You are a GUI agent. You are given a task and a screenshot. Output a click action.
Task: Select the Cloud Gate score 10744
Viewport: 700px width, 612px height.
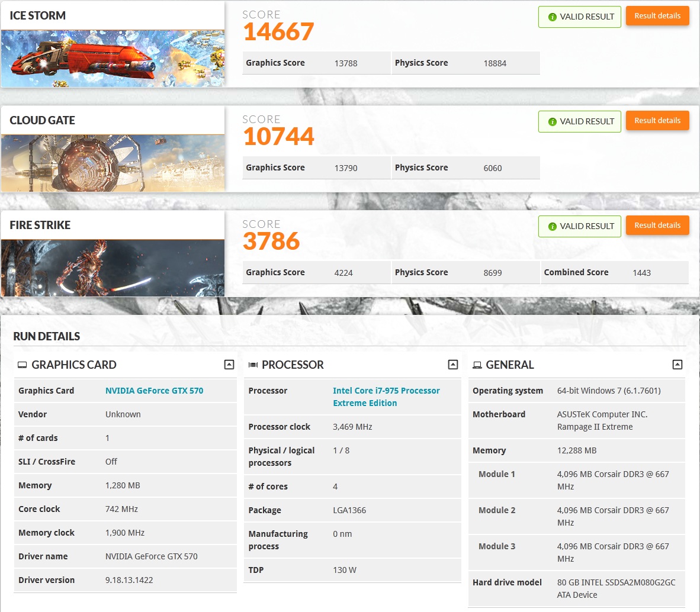[x=278, y=137]
